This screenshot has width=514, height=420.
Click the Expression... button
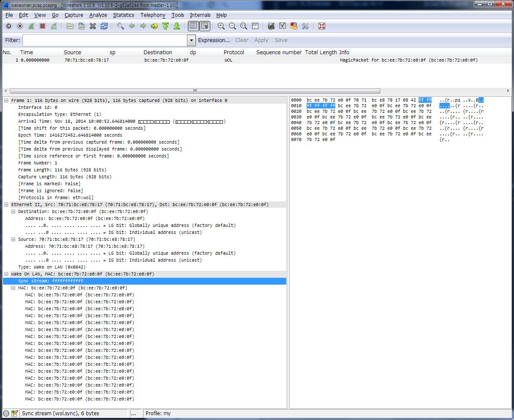coord(214,40)
